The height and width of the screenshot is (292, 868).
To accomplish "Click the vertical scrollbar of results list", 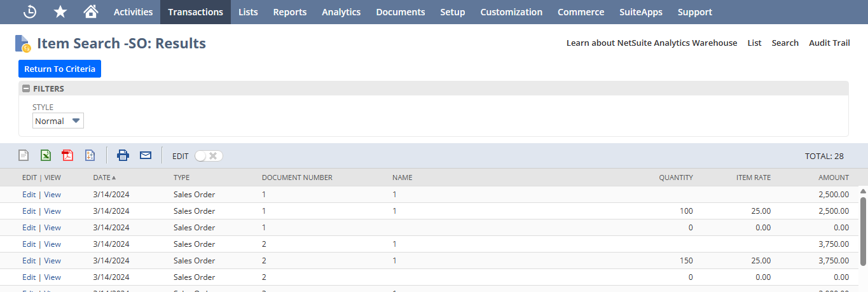I will 863,235.
